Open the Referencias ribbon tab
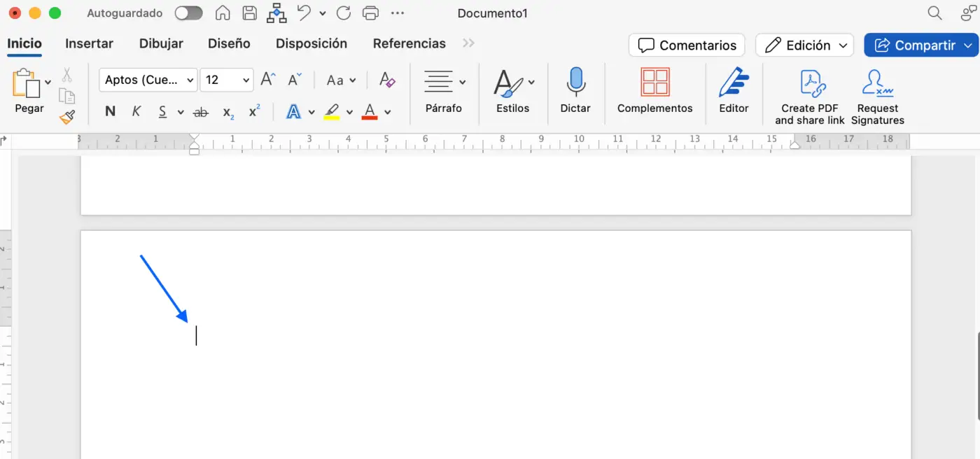 coord(409,43)
